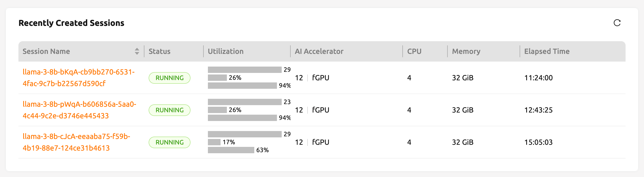Click the elapsed time 15:05:03 cell
The image size is (644, 177).
click(538, 142)
